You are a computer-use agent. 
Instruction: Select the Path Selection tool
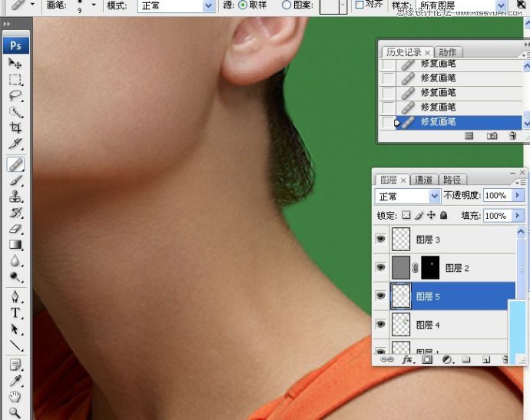pyautogui.click(x=15, y=329)
